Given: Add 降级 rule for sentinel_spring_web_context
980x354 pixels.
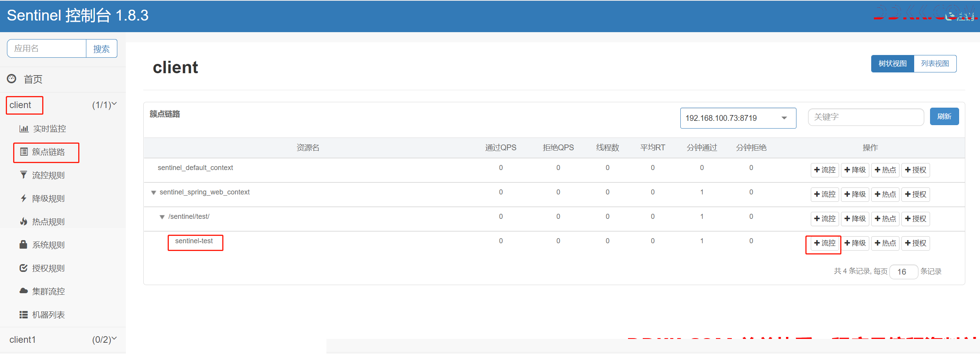Looking at the screenshot, I should [x=855, y=194].
